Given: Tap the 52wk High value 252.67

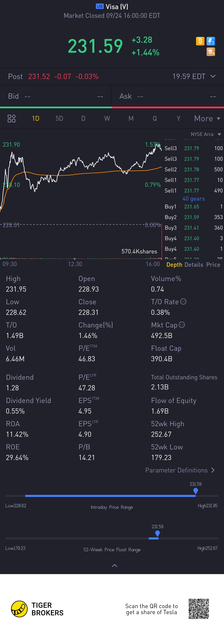Looking at the screenshot, I should pyautogui.click(x=161, y=434).
